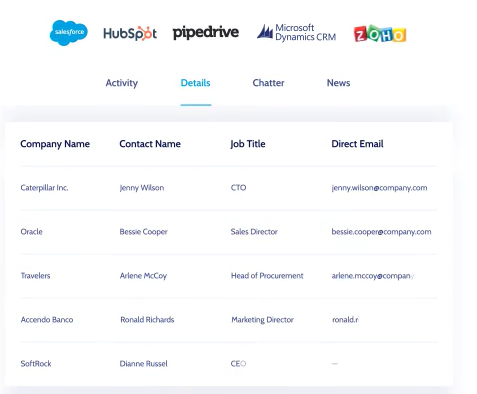Click the CTO job title cell
The width and height of the screenshot is (477, 394).
[238, 188]
